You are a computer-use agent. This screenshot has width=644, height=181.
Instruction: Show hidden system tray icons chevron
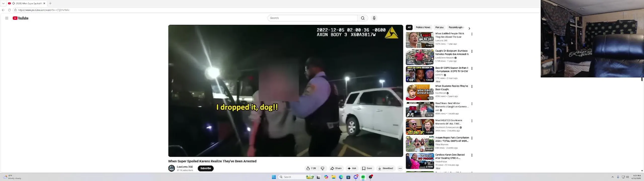pos(613,177)
